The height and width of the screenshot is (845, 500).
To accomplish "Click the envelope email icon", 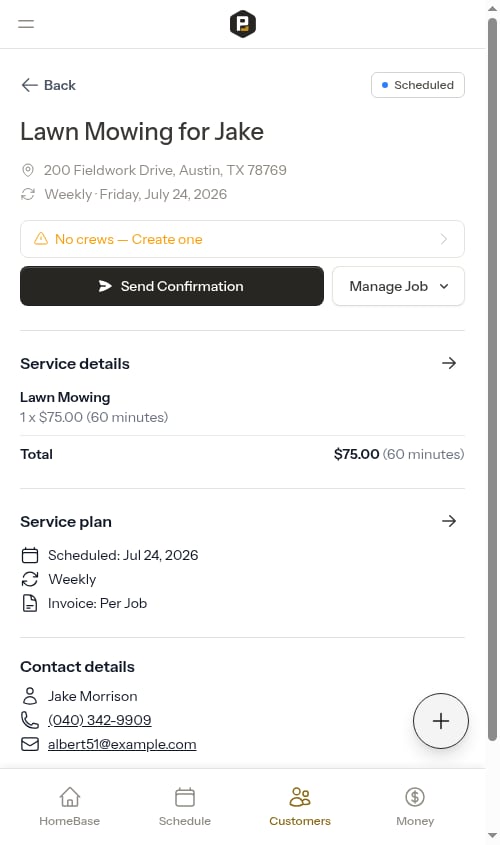I will tap(30, 744).
